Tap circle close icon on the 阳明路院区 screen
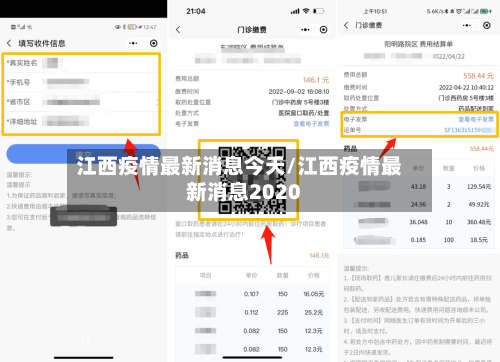500x362 pixels. point(487,25)
